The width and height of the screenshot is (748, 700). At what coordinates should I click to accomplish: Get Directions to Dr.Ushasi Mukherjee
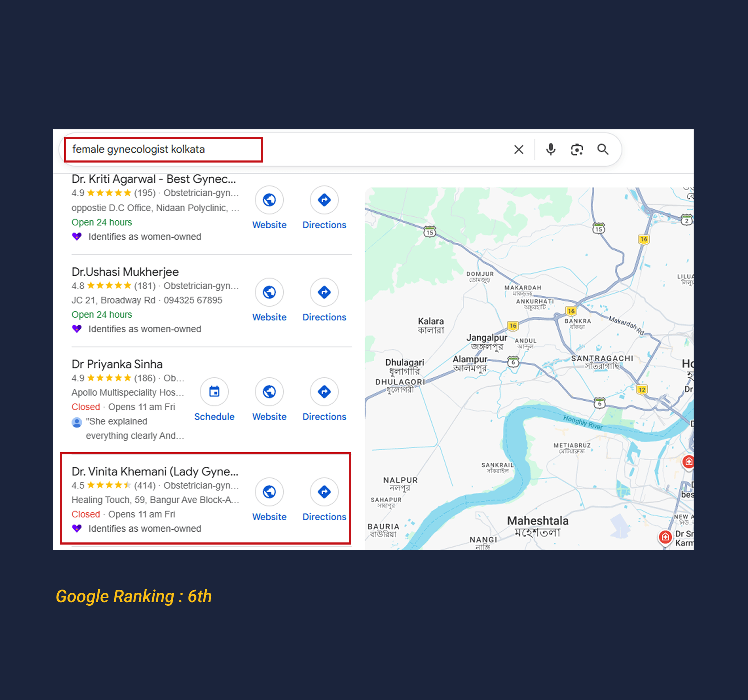click(324, 292)
